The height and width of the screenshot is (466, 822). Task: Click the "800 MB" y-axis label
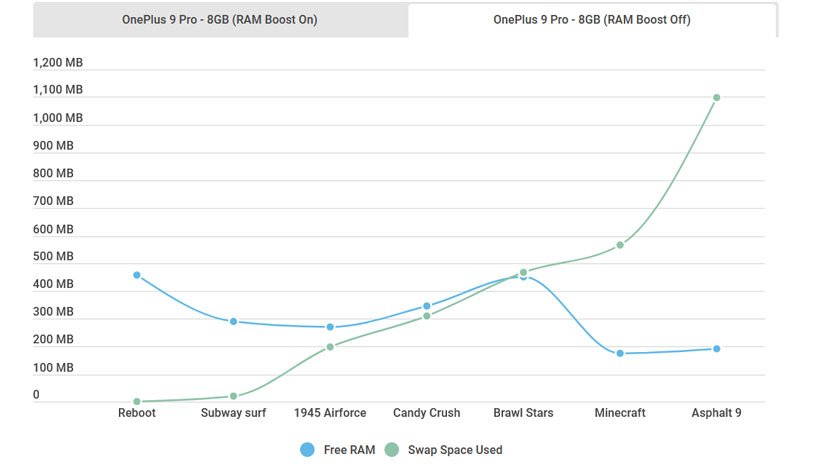tap(53, 174)
